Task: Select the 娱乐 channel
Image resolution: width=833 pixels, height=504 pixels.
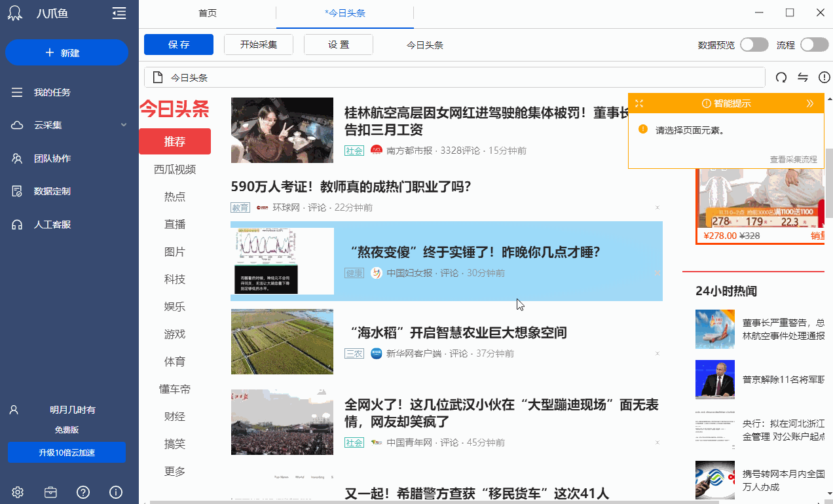Action: (x=175, y=307)
